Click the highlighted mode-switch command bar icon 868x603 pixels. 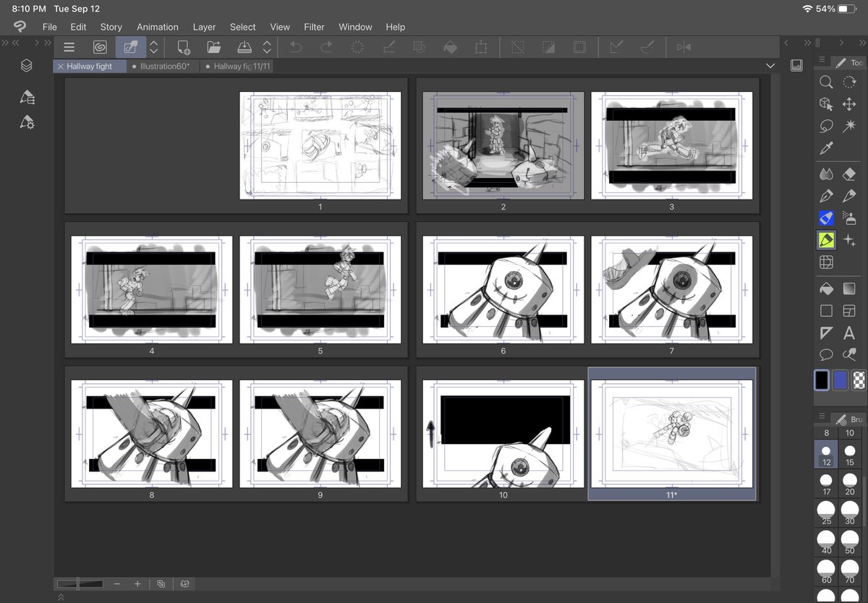coord(131,47)
